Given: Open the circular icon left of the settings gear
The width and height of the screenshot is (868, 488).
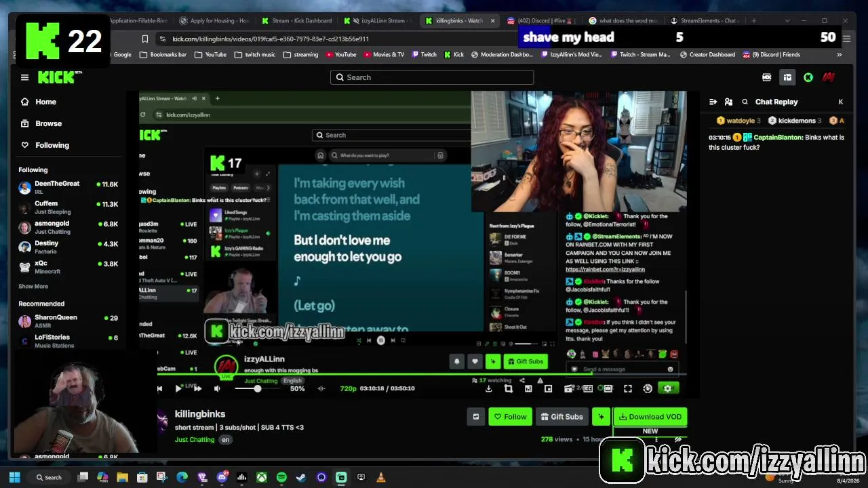Looking at the screenshot, I should [x=648, y=388].
